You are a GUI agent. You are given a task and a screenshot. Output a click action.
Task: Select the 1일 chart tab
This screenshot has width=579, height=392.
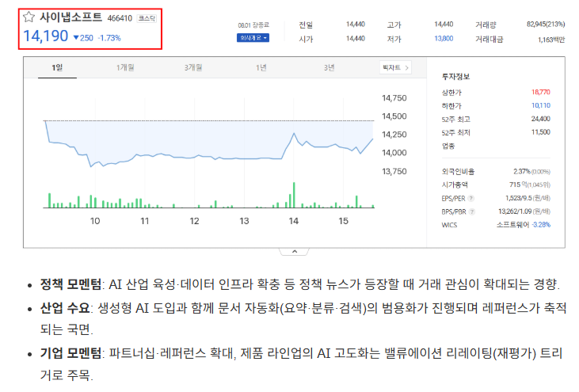pos(57,67)
